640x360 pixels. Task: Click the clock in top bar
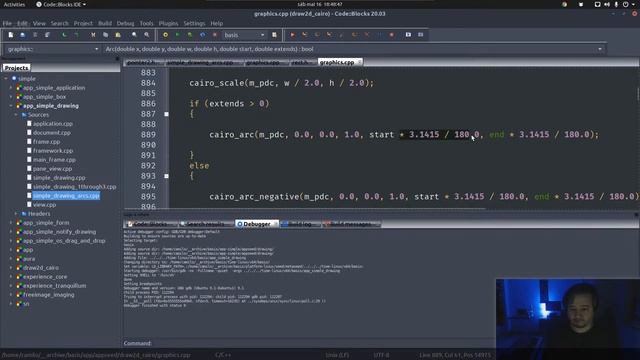320,4
